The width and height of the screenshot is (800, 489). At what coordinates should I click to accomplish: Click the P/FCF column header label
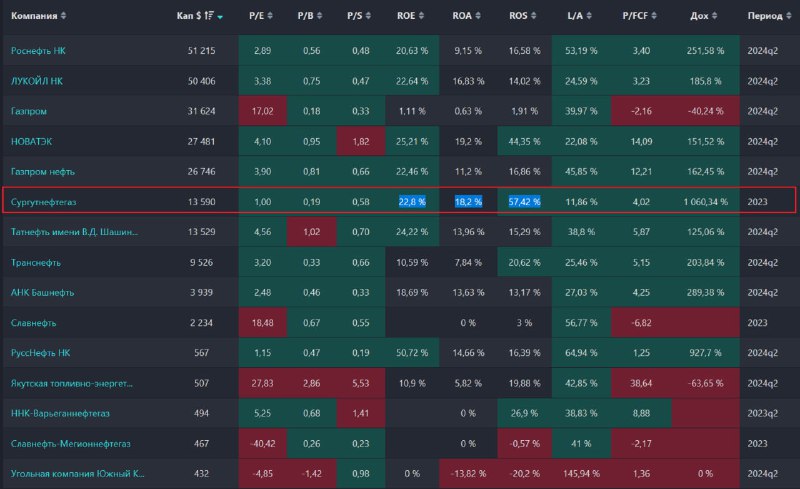635,16
